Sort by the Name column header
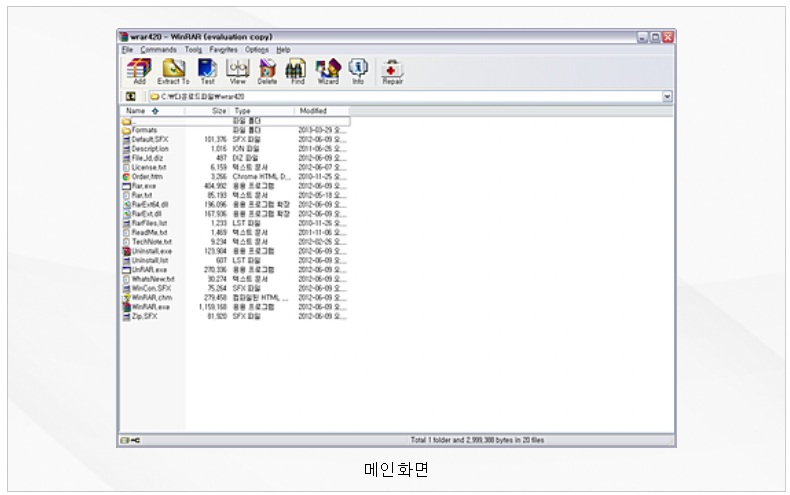 152,111
